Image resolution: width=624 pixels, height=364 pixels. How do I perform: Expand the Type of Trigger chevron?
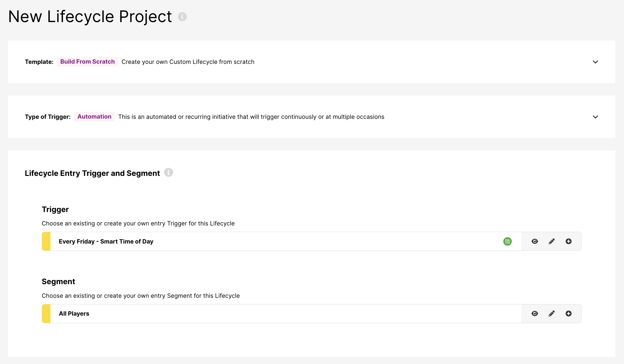click(x=595, y=117)
